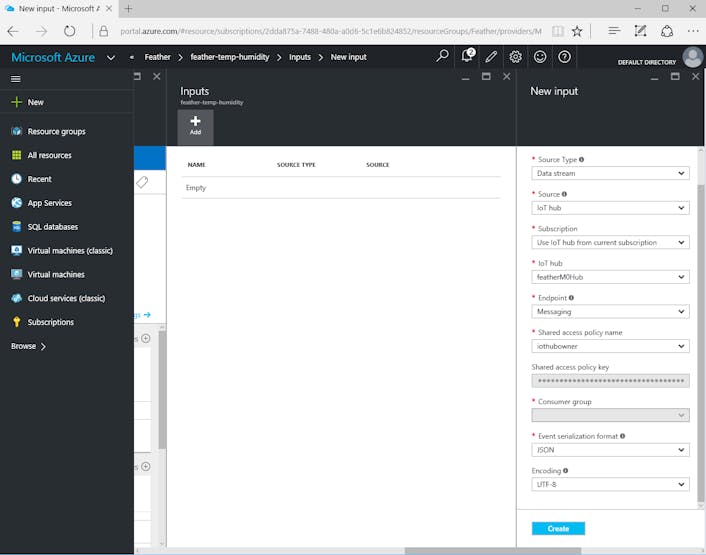This screenshot has height=555, width=706.
Task: Open Shared access policy name dropdown
Action: 610,346
